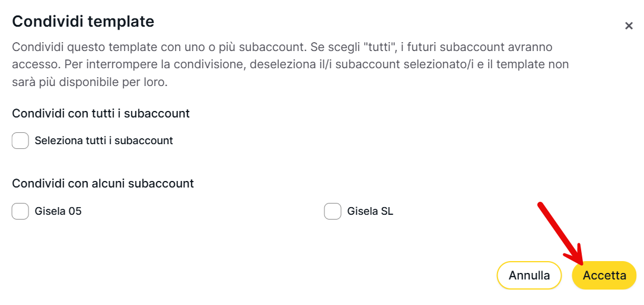This screenshot has width=644, height=305.
Task: Click the 'Gisela SL' label text
Action: click(370, 211)
